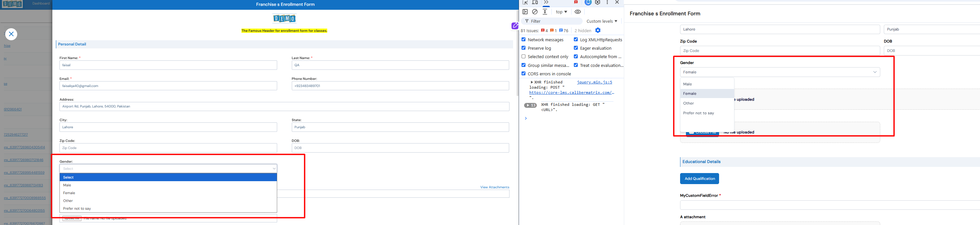Open the blue DevTools AI assistance icon
Image resolution: width=980 pixels, height=225 pixels.
pos(588,2)
